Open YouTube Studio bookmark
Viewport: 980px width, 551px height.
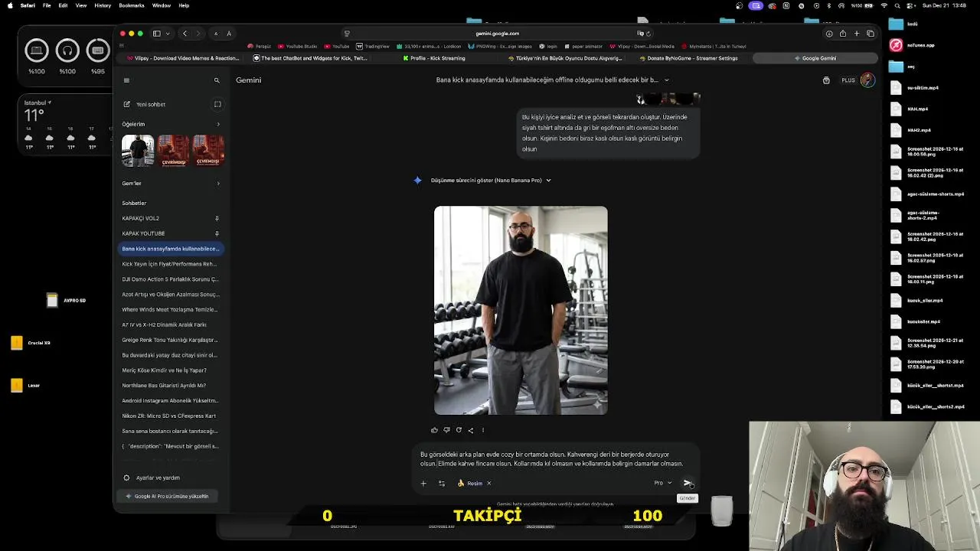[x=298, y=46]
